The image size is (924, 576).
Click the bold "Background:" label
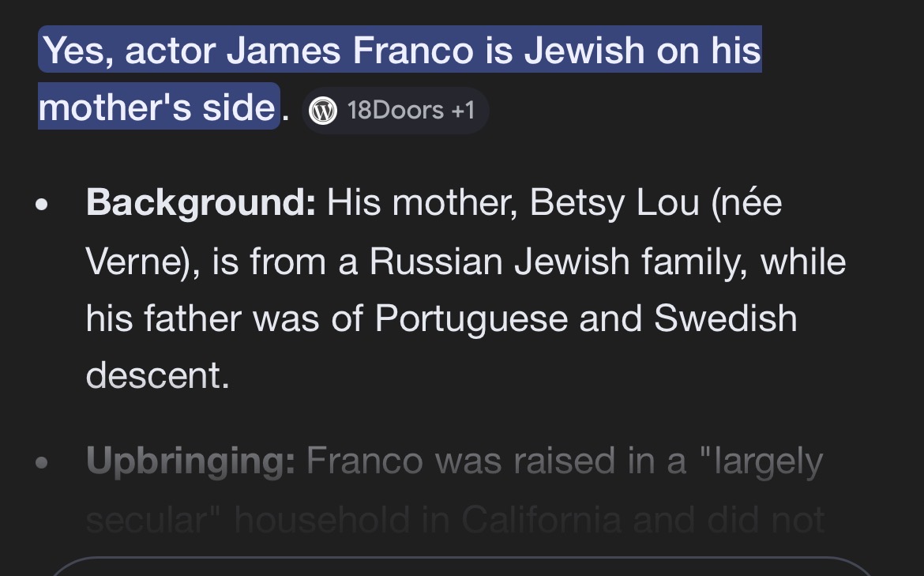[x=201, y=203]
